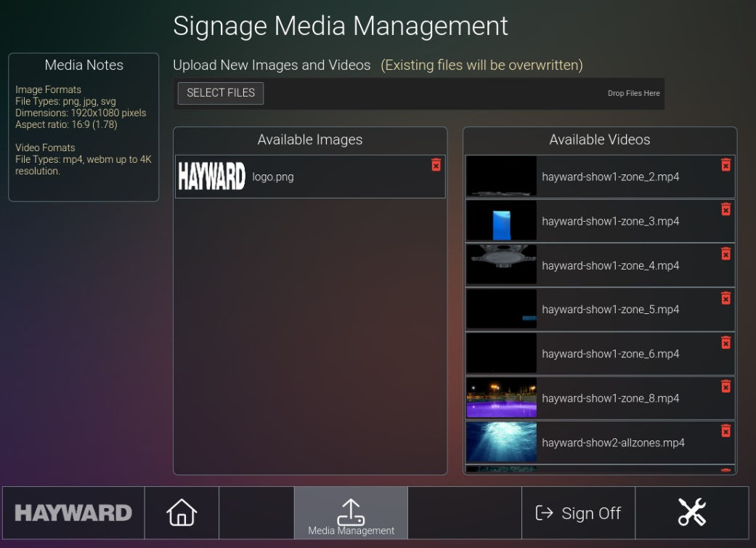The height and width of the screenshot is (548, 756).
Task: Select the zone_8 purple pool thumbnail
Action: tap(501, 398)
